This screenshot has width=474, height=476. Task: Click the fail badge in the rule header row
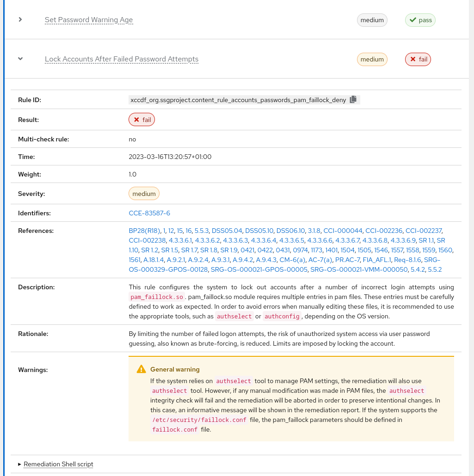click(418, 59)
